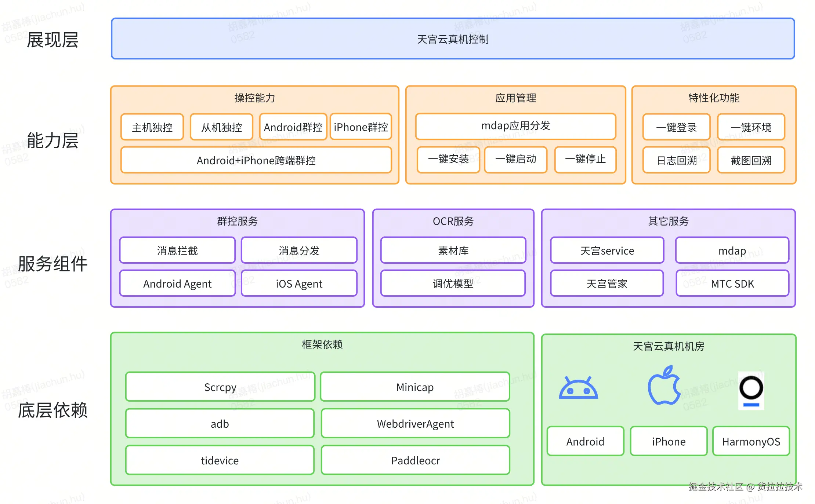This screenshot has width=815, height=504.
Task: Click the iOS Agent box
Action: click(x=299, y=284)
